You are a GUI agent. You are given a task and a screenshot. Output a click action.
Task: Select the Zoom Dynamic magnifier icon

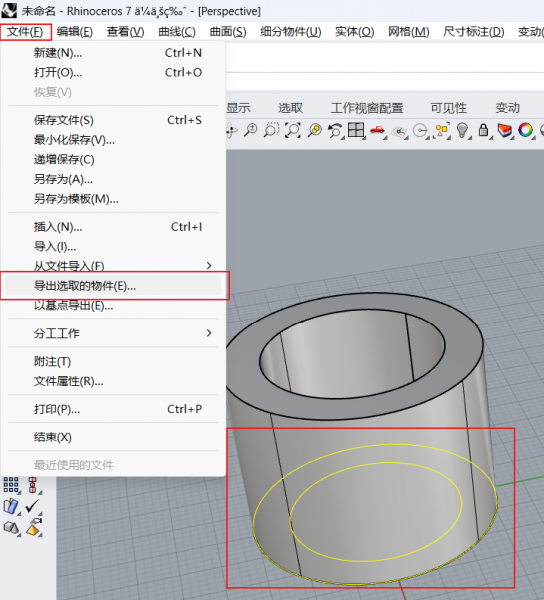251,130
